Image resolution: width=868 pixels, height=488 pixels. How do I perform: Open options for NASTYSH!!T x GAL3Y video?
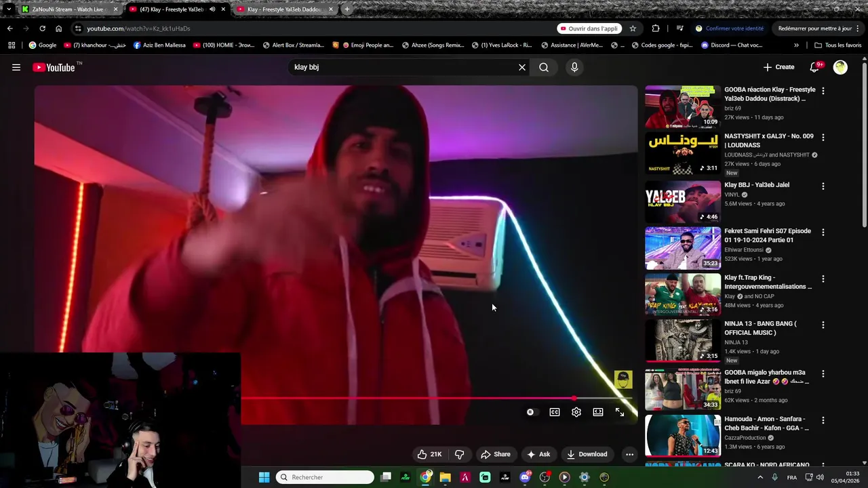coord(823,137)
